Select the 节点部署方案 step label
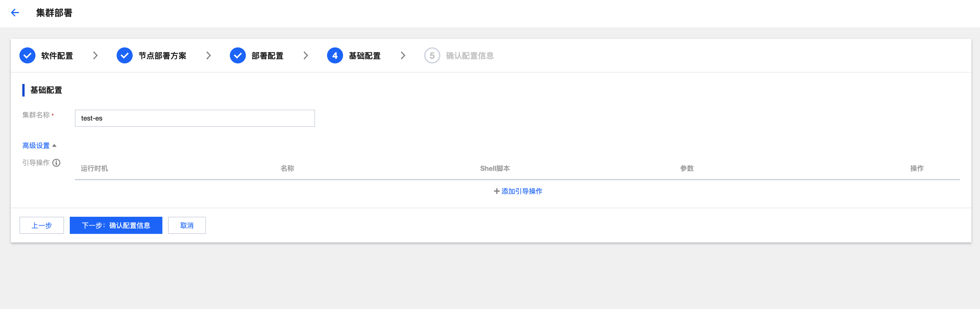 162,55
